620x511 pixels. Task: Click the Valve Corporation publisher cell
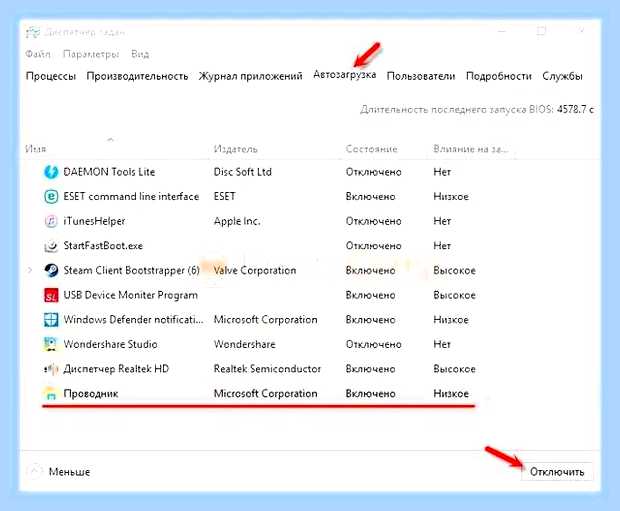click(255, 271)
